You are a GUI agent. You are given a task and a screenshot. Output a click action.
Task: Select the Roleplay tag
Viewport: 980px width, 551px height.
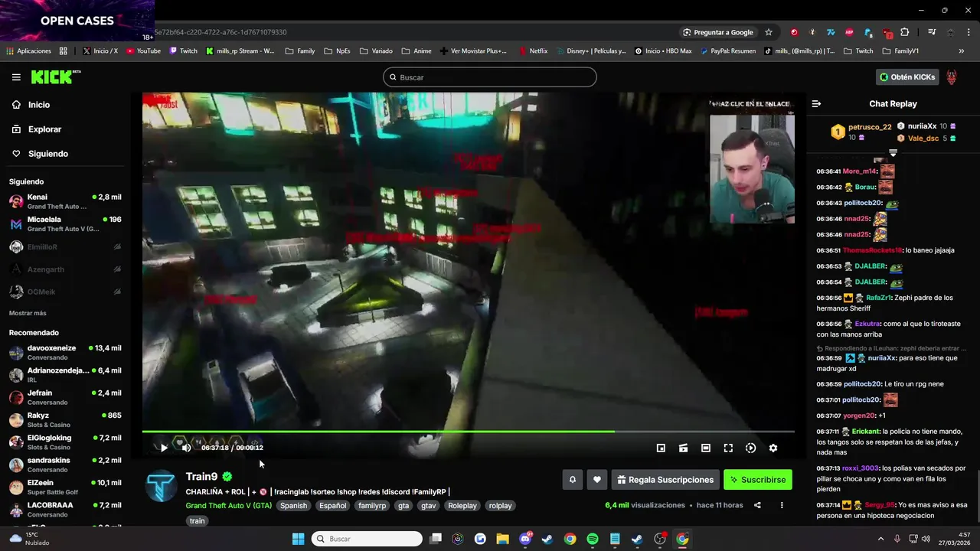[462, 506]
